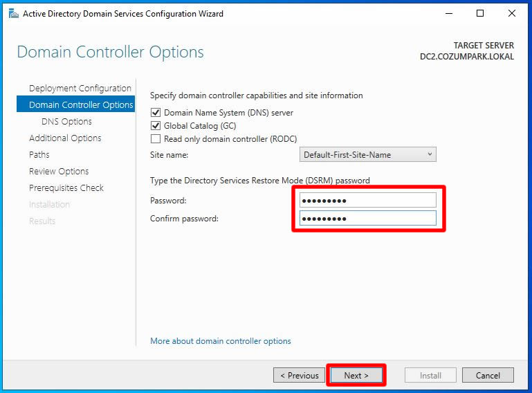Viewport: 532px width, 393px height.
Task: Toggle the Global Catalog (GC) checkbox
Action: tap(156, 126)
